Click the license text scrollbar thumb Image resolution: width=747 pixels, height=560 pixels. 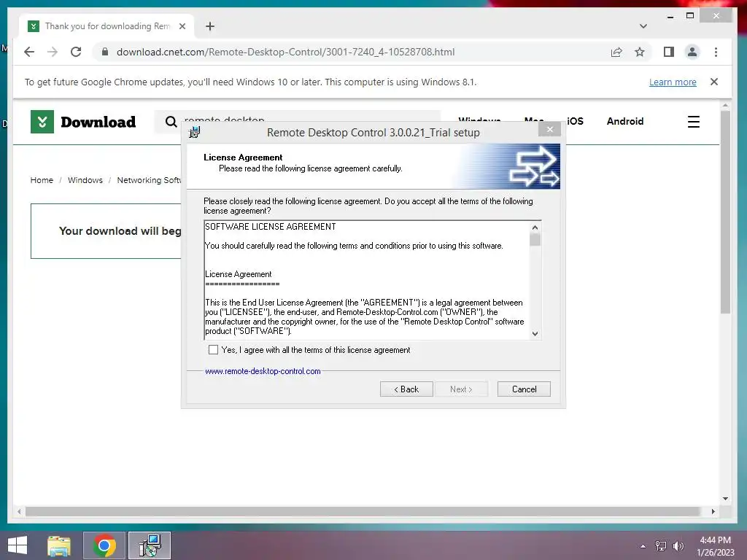point(535,239)
